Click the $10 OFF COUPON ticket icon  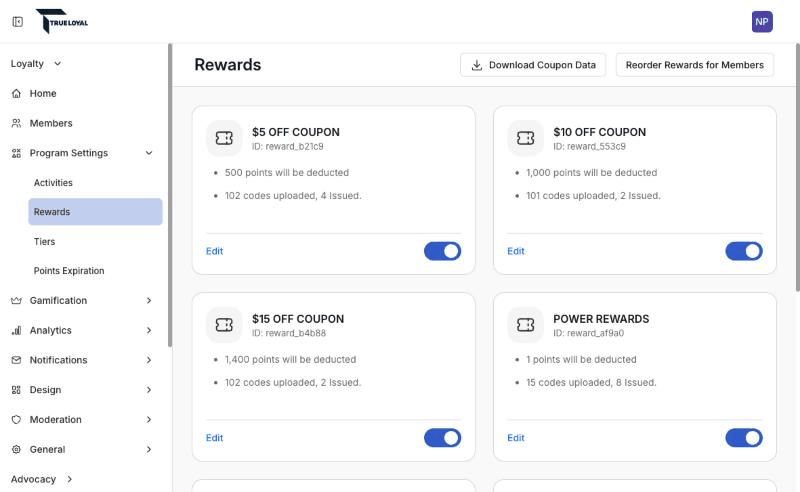pyautogui.click(x=526, y=138)
